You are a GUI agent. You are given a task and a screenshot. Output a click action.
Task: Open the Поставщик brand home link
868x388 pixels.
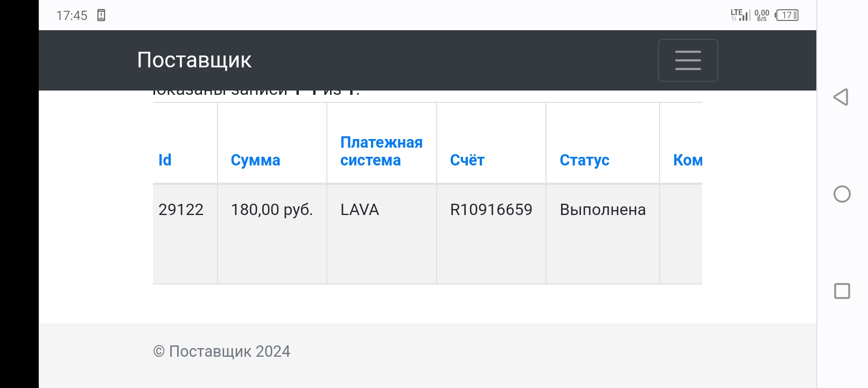(x=194, y=60)
